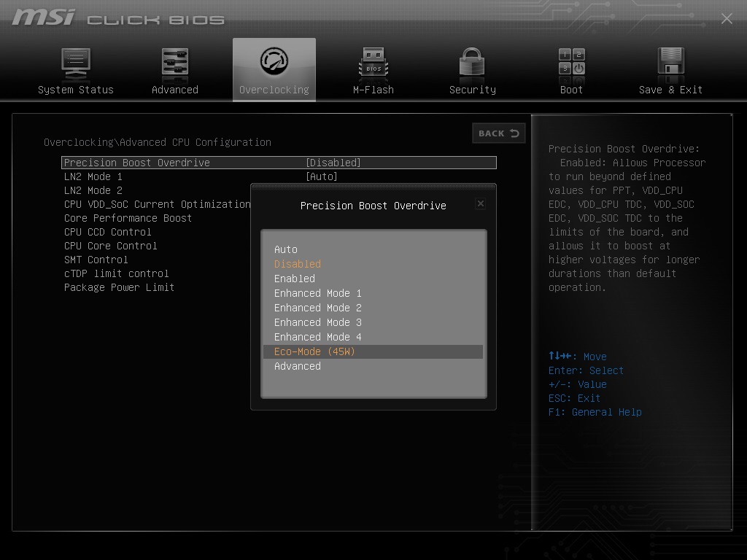
Task: Switch to the System Status tab label
Action: pyautogui.click(x=76, y=90)
